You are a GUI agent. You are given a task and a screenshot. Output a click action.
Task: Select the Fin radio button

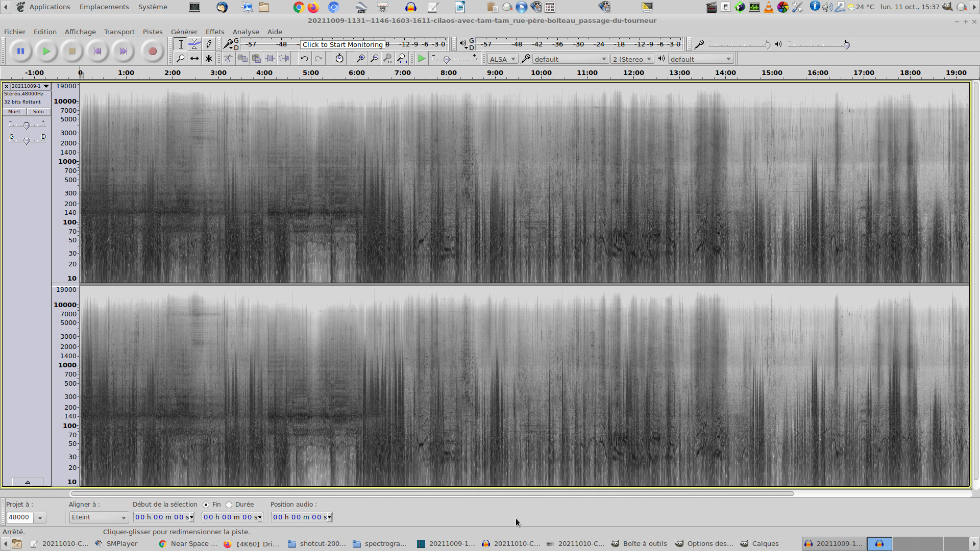coord(206,505)
